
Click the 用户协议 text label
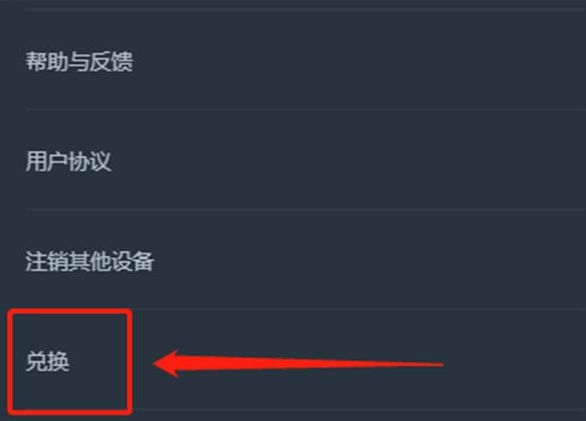tap(68, 162)
